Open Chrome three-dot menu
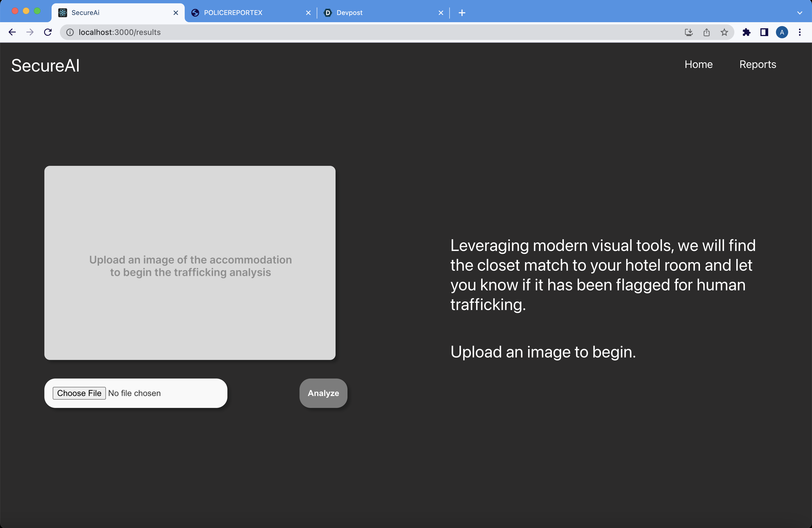 tap(799, 32)
